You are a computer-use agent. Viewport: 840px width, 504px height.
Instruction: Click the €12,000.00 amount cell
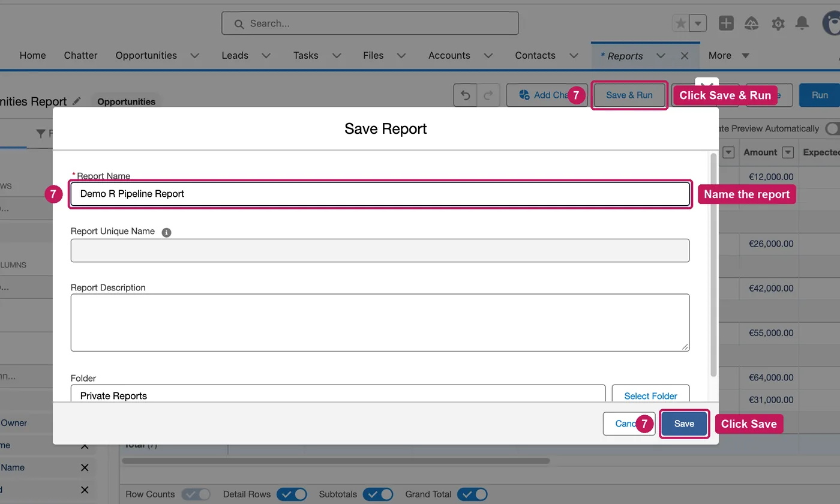[x=771, y=177]
